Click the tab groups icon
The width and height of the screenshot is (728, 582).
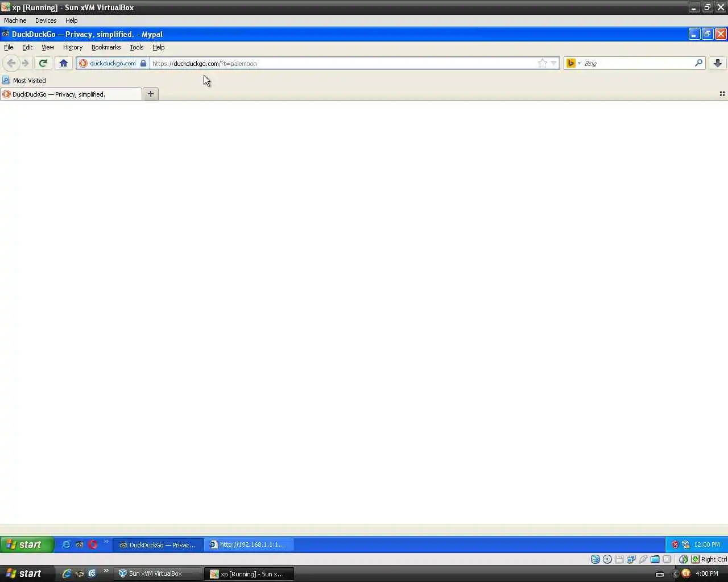click(722, 94)
